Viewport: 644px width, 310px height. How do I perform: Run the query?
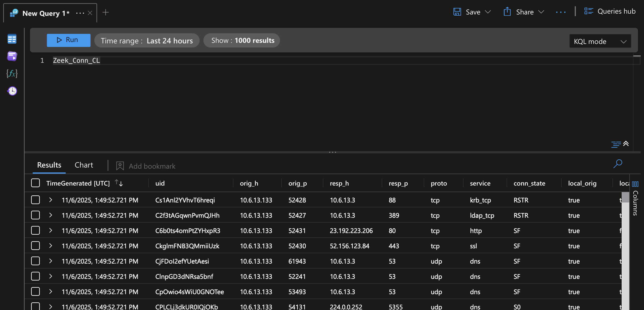[x=68, y=40]
